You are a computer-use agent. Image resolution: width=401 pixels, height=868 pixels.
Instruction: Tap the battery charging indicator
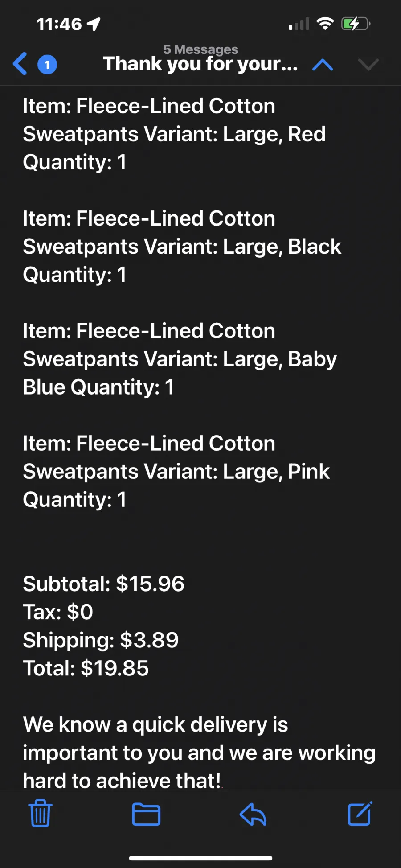(356, 24)
